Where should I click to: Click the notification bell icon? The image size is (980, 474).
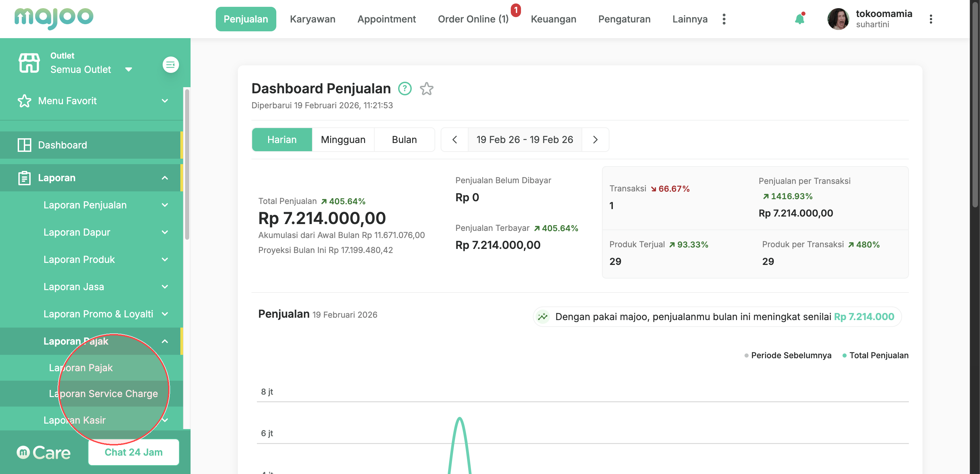(799, 19)
